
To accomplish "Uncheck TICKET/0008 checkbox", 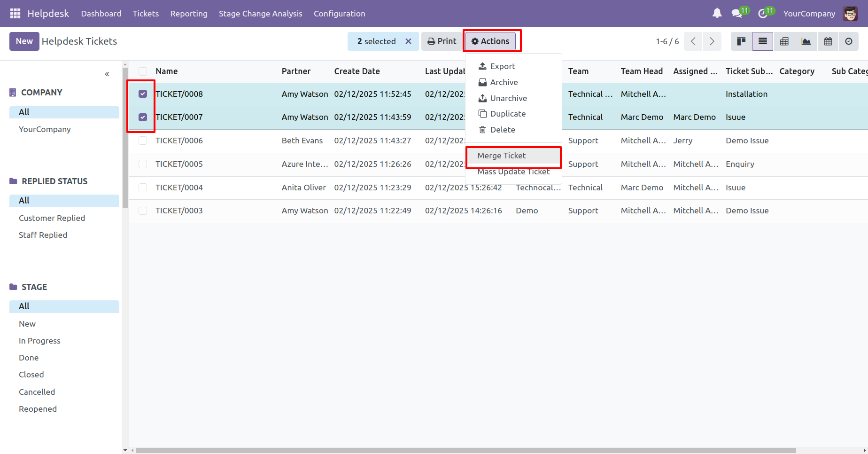I will point(143,94).
